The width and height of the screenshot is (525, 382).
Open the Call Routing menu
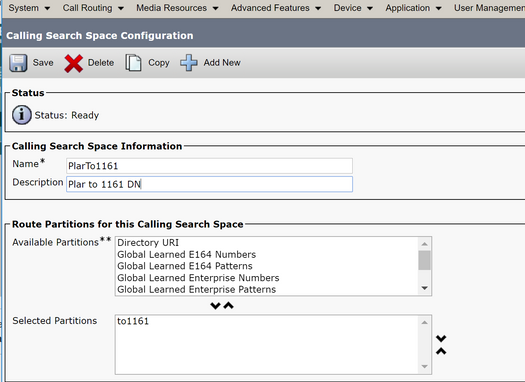click(x=93, y=8)
